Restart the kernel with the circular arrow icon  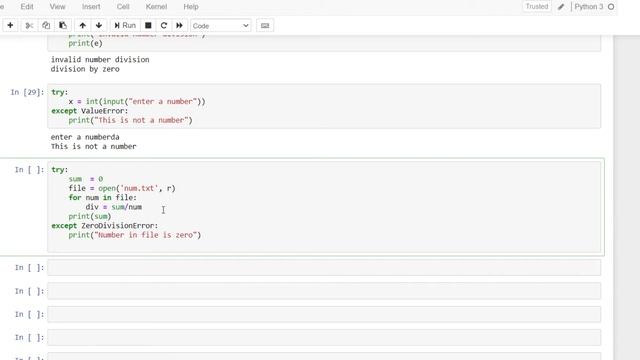[x=164, y=25]
